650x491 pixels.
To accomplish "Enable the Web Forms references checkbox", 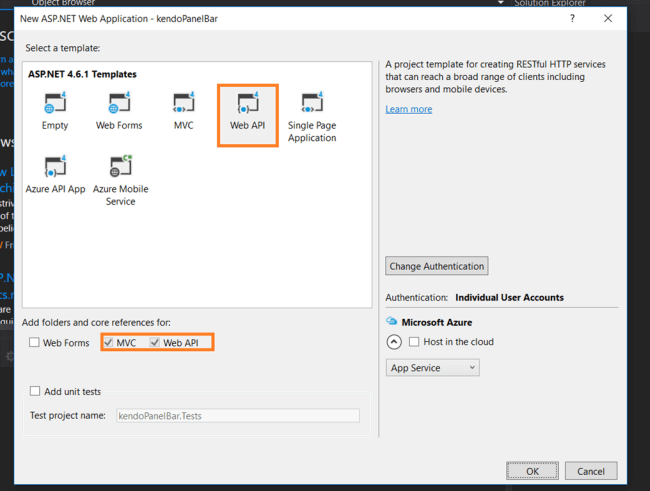I will [x=34, y=343].
